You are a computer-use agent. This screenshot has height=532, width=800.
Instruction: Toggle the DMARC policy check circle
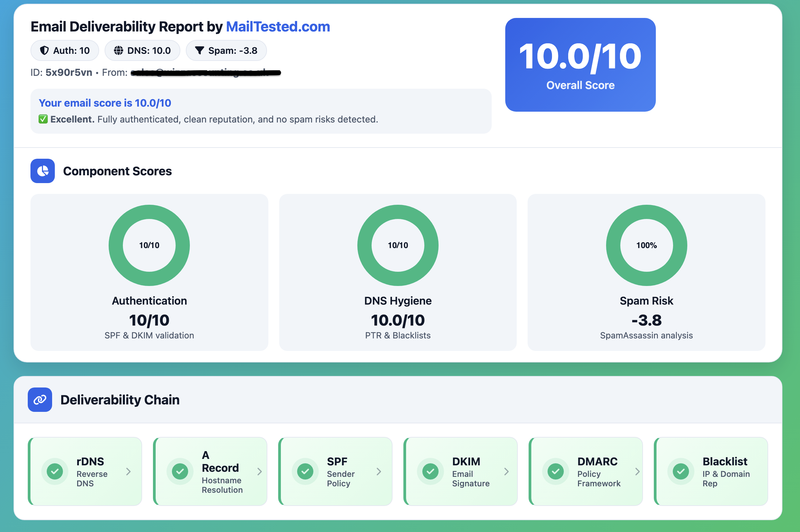click(x=555, y=471)
